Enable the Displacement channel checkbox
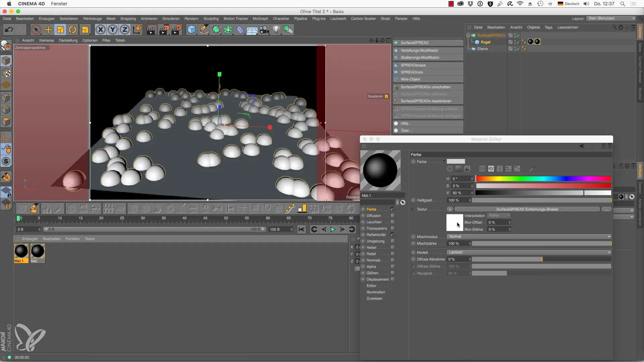This screenshot has height=362, width=644. click(x=392, y=279)
